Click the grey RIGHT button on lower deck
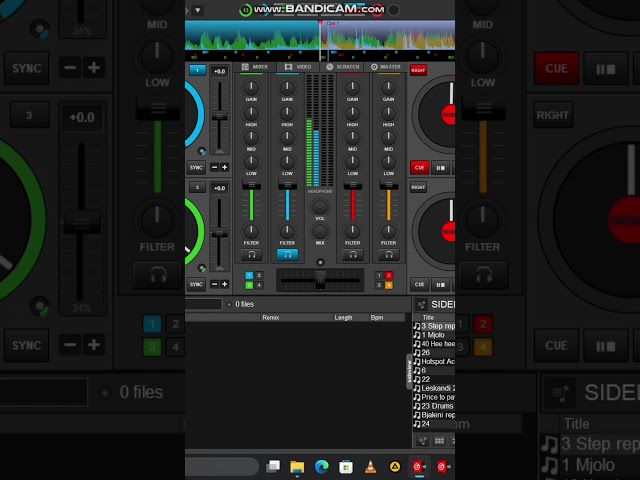The width and height of the screenshot is (640, 480). [x=418, y=187]
